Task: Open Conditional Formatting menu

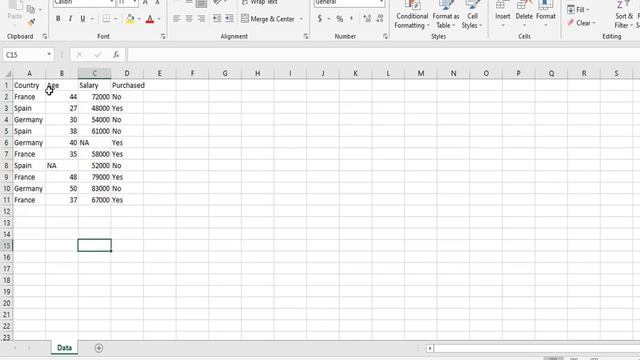Action: [x=412, y=15]
